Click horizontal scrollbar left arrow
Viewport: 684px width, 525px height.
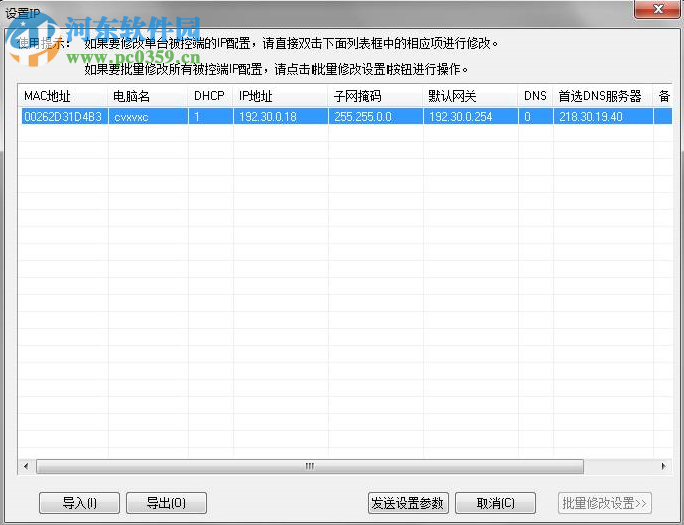[x=26, y=466]
